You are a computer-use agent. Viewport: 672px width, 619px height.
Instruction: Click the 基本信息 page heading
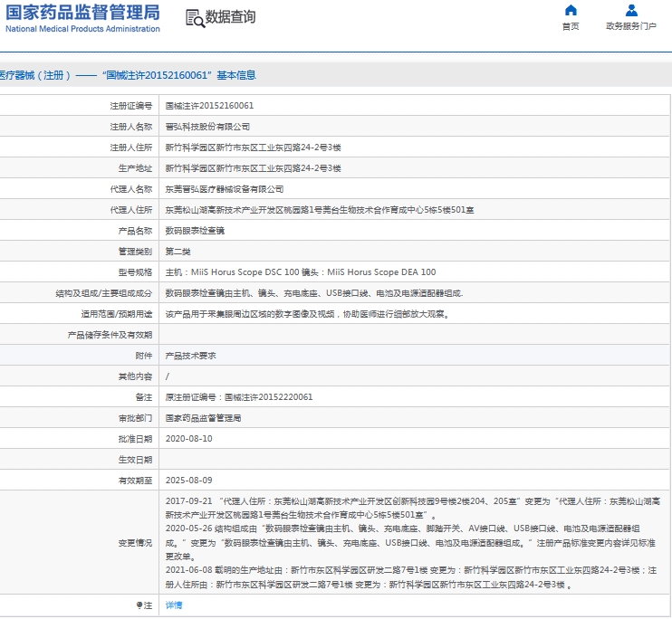point(236,75)
